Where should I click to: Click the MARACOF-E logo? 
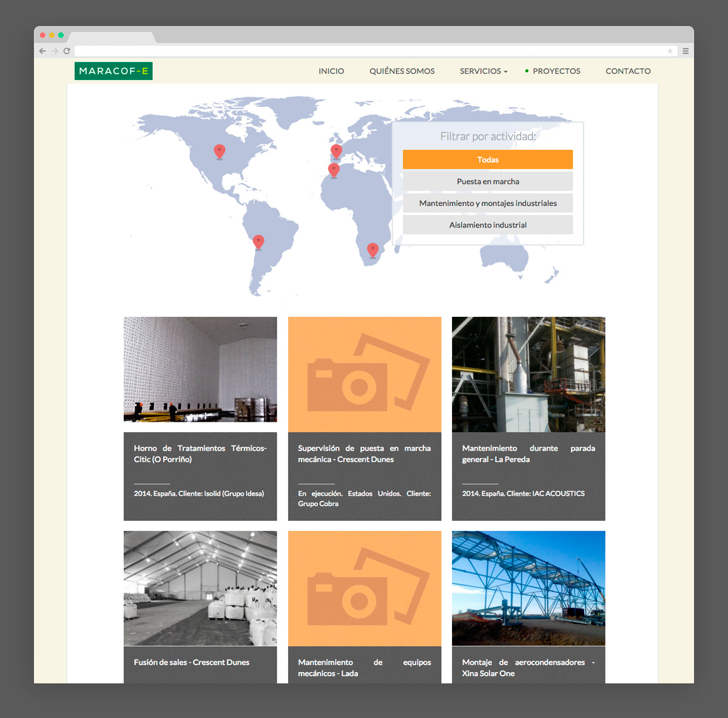[113, 71]
